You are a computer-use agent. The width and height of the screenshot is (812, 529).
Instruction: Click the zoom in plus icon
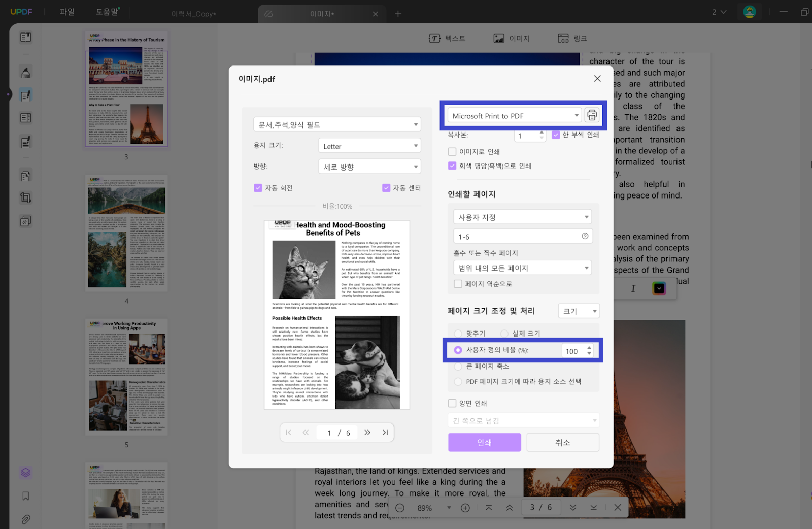click(x=465, y=508)
